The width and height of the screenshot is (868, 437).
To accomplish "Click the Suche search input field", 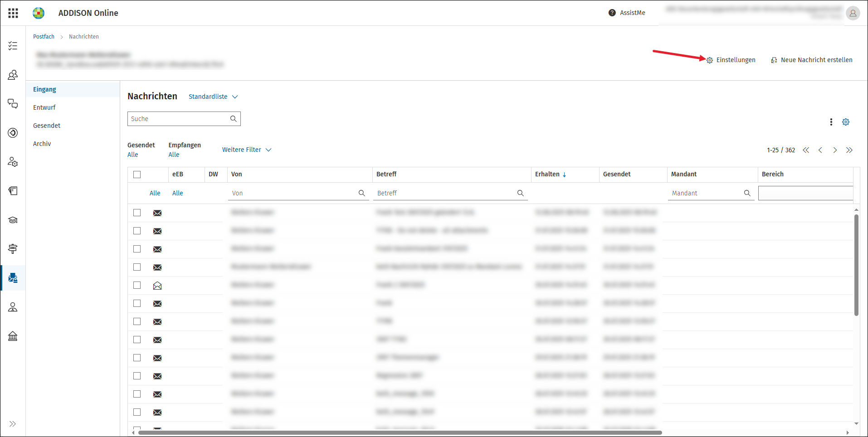I will click(x=184, y=119).
